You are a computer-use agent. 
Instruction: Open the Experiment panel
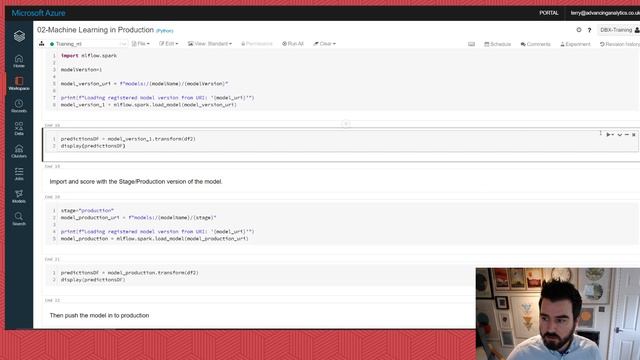[575, 44]
